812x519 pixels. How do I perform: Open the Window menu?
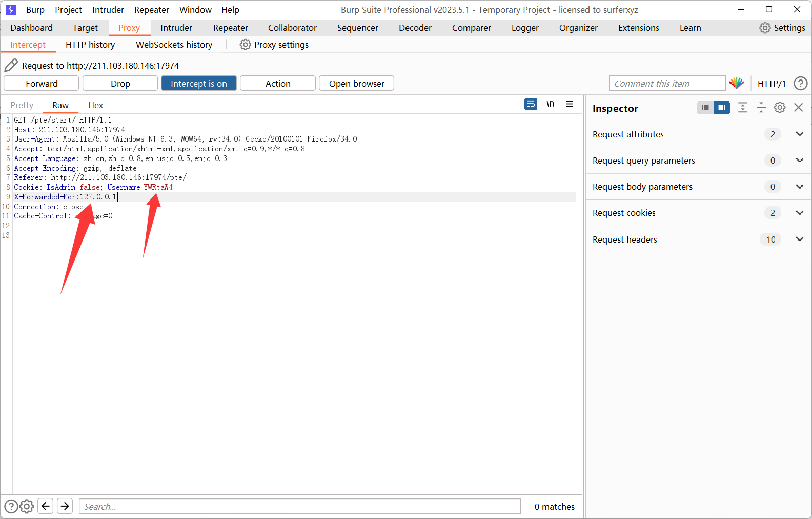[195, 10]
